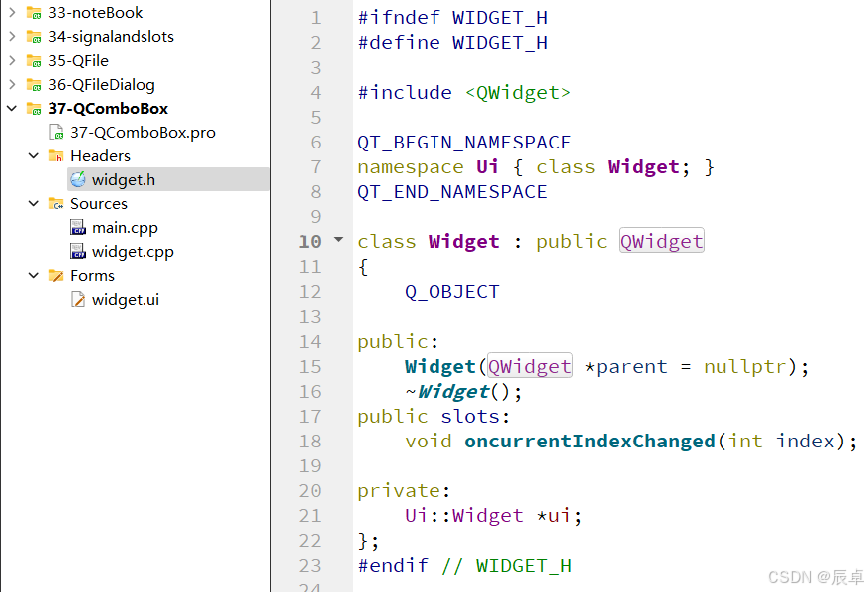Click the '#endif // WIDGET_H' line
868x592 pixels.
point(464,566)
